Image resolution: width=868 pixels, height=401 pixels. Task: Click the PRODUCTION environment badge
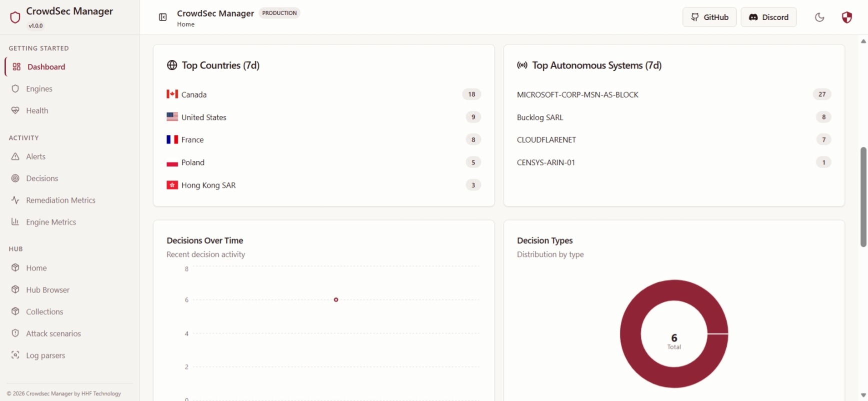point(279,13)
